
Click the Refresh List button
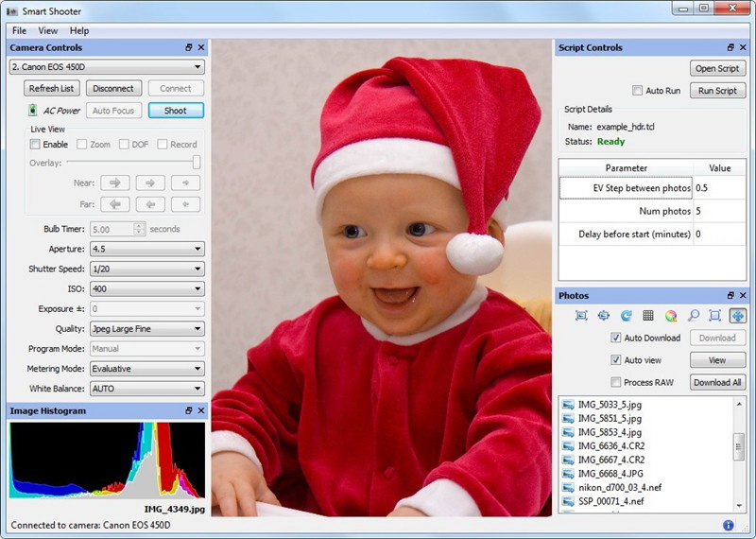[x=52, y=88]
